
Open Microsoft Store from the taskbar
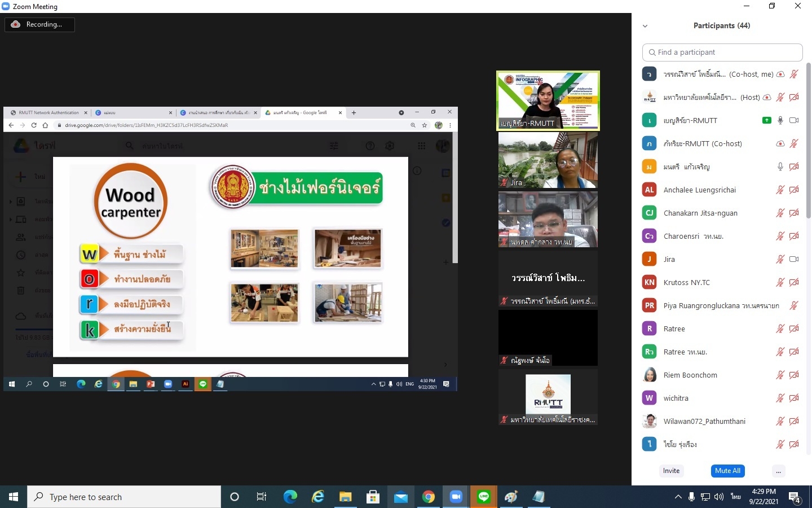point(373,497)
